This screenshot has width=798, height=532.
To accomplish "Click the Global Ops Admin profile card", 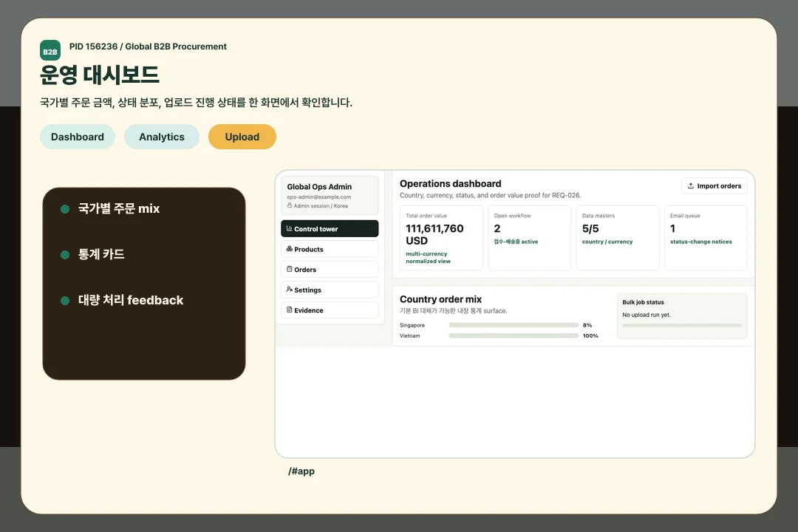I will (330, 196).
